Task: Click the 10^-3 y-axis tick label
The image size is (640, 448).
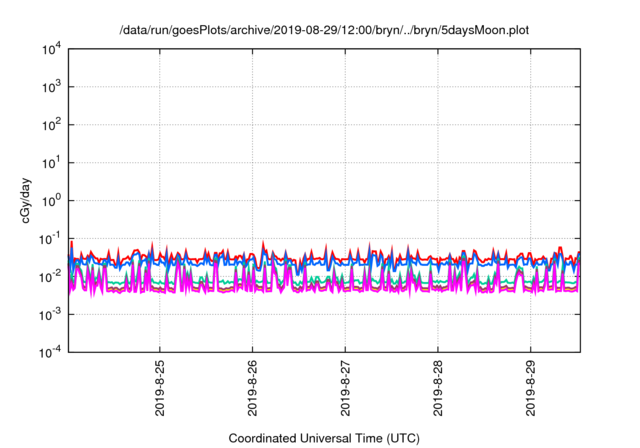Action: (50, 314)
